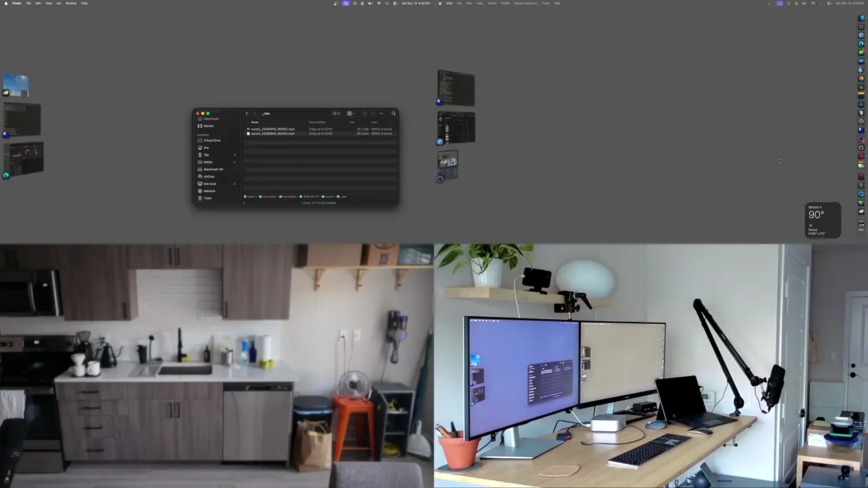Click the Finder tags icon
The height and width of the screenshot is (488, 868).
click(x=373, y=113)
